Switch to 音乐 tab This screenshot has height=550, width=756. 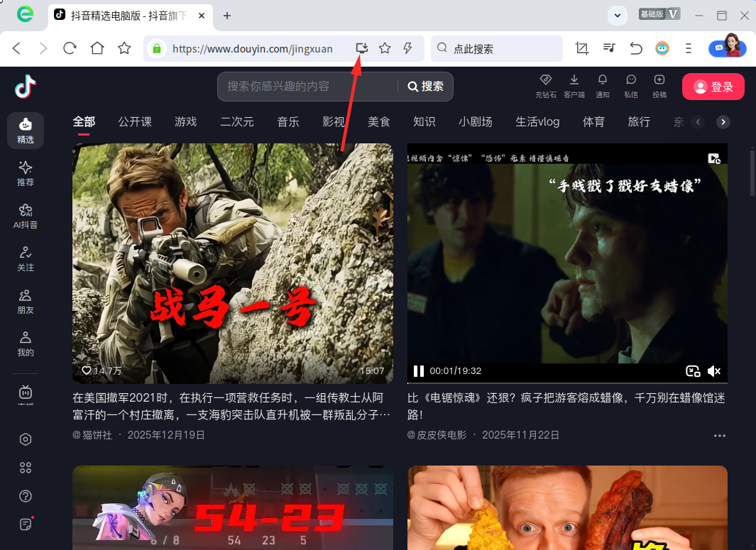pyautogui.click(x=287, y=122)
